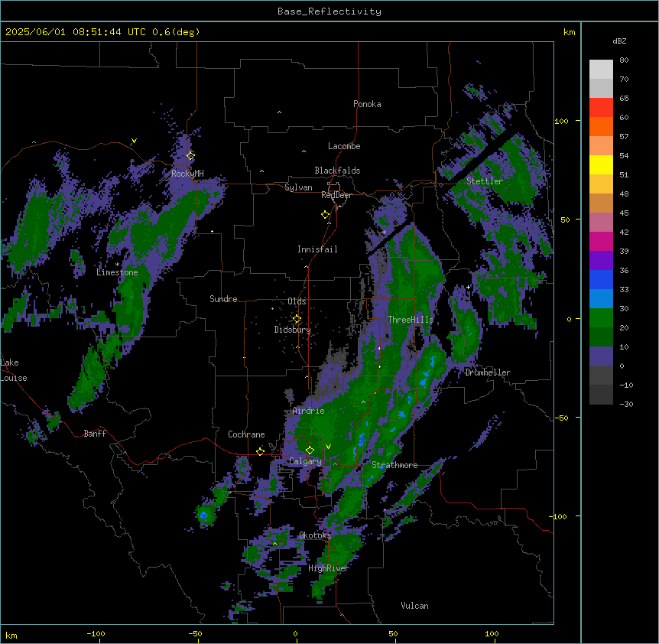
Task: Click the RedDeer label
Action: coord(336,195)
